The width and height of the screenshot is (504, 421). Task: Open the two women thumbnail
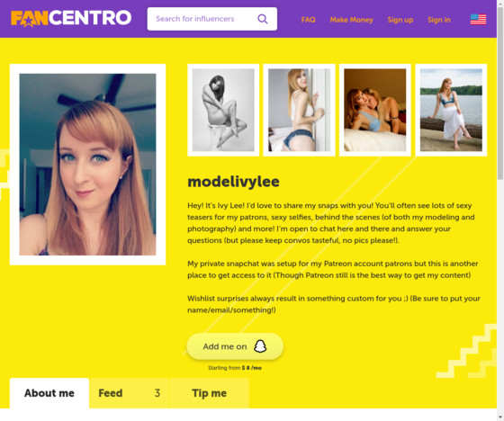(x=375, y=111)
